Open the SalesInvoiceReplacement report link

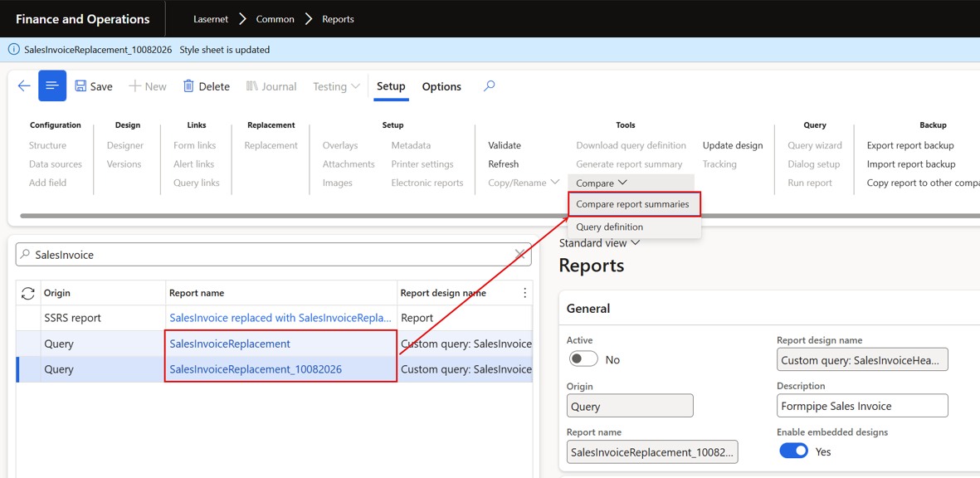tap(230, 344)
